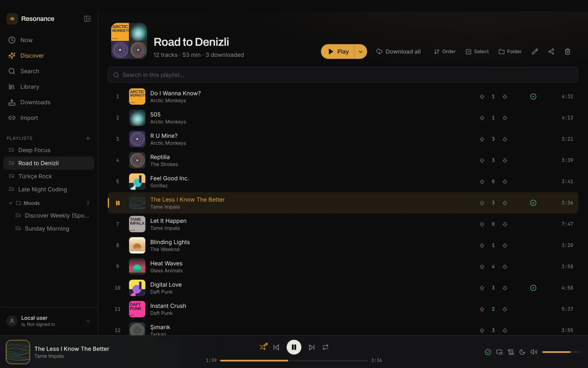Image resolution: width=588 pixels, height=368 pixels.
Task: Adjust the volume slider
Action: [562, 352]
